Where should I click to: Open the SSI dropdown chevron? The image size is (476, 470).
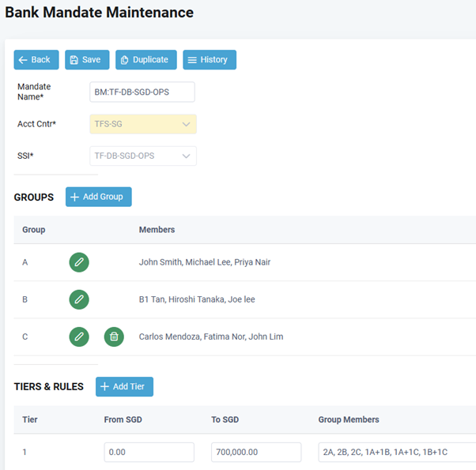pos(186,156)
